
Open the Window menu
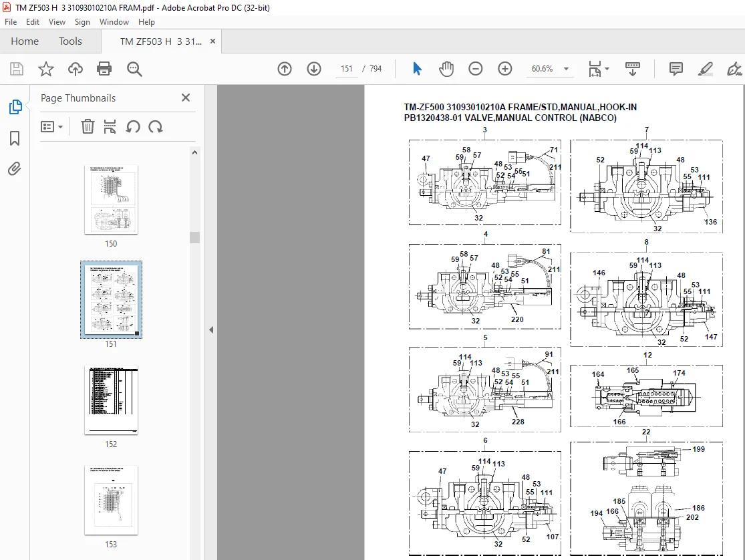point(114,22)
